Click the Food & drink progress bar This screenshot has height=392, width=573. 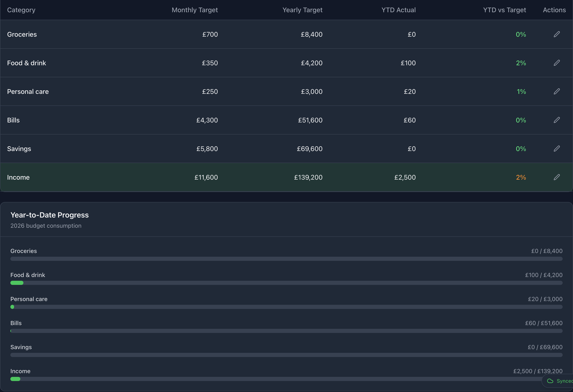point(286,283)
